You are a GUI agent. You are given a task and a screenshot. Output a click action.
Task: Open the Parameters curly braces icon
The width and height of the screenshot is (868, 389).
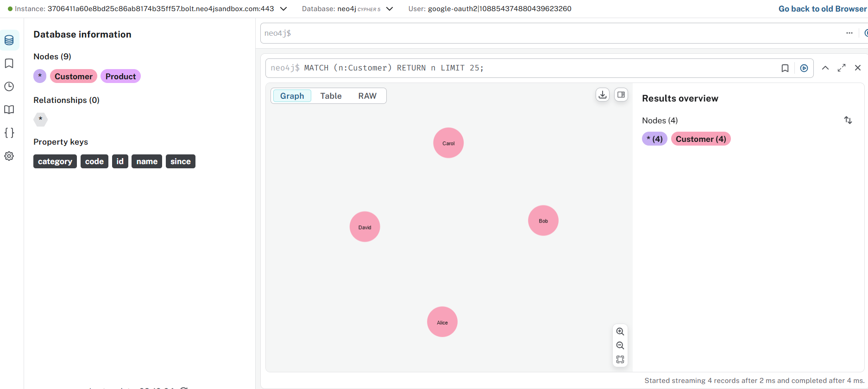(9, 133)
